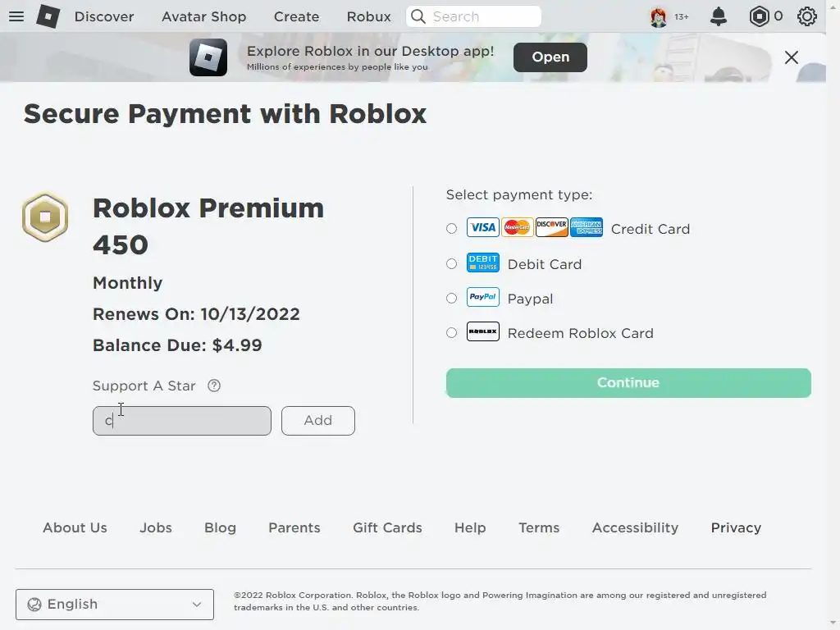Open Accessibility footer link
The width and height of the screenshot is (840, 630).
pos(636,527)
